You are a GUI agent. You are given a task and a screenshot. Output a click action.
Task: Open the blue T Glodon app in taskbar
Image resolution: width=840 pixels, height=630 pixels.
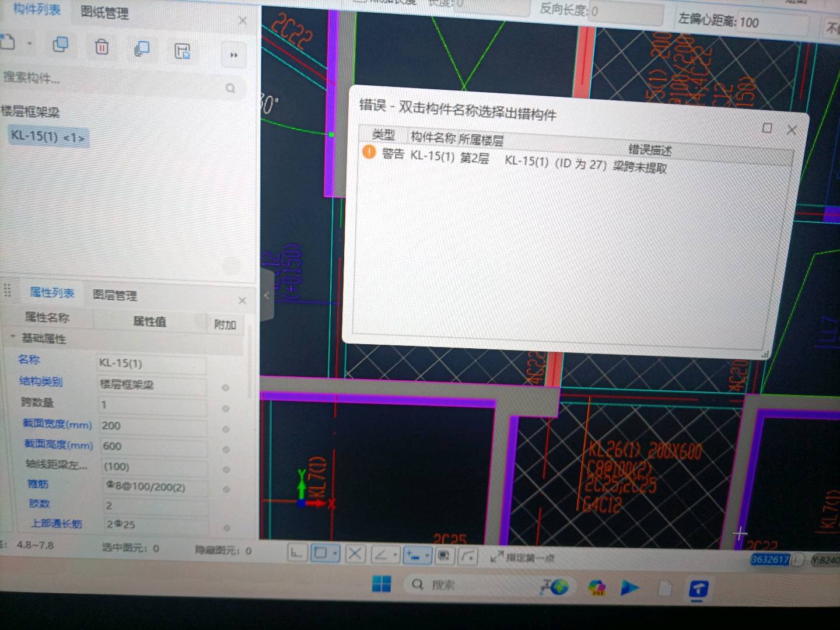698,589
